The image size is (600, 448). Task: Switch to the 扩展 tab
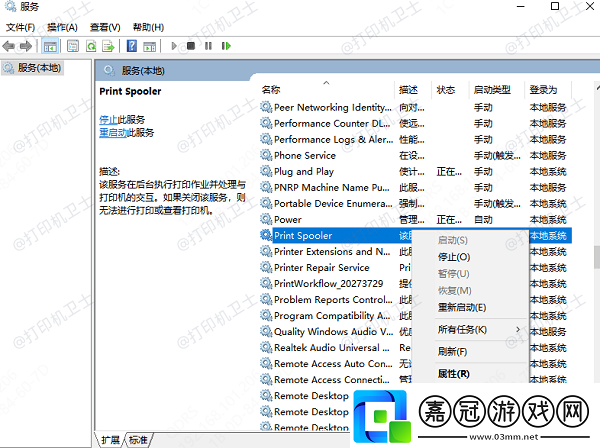pyautogui.click(x=110, y=440)
